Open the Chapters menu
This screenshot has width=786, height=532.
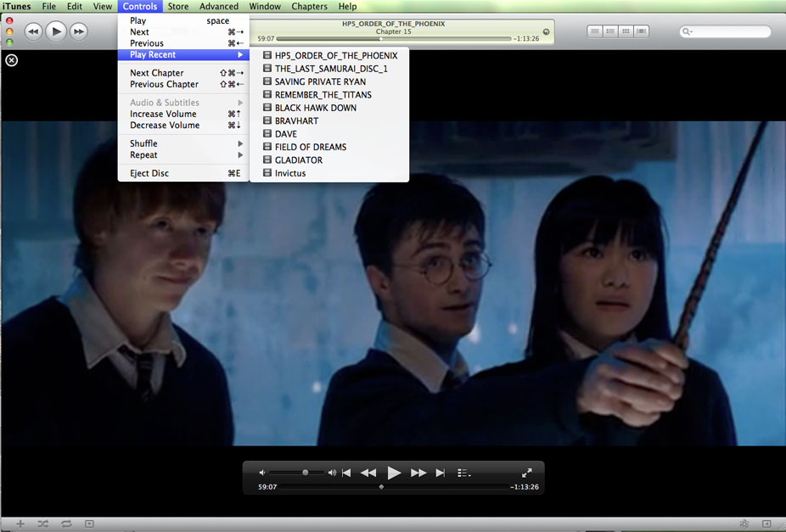309,7
